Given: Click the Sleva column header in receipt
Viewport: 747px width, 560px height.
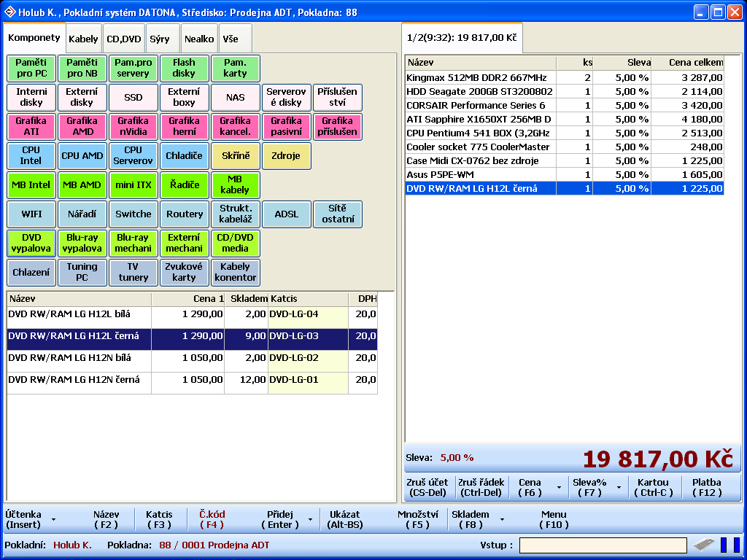Looking at the screenshot, I should coord(622,63).
